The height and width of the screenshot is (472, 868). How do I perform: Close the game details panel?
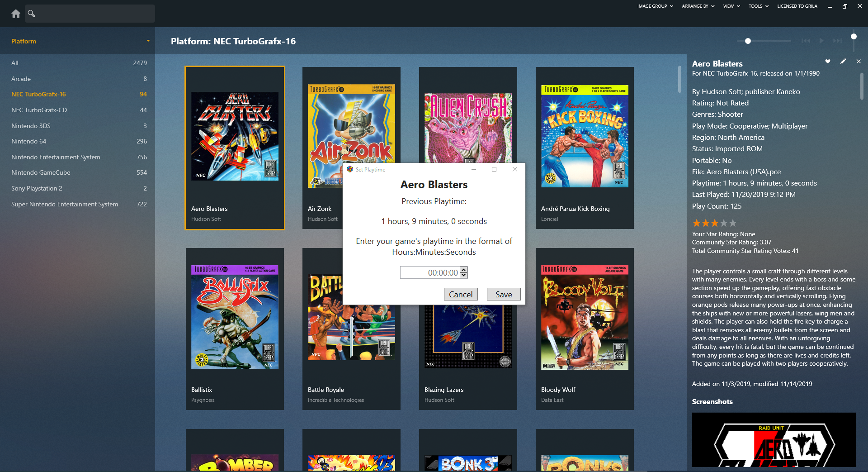(859, 61)
